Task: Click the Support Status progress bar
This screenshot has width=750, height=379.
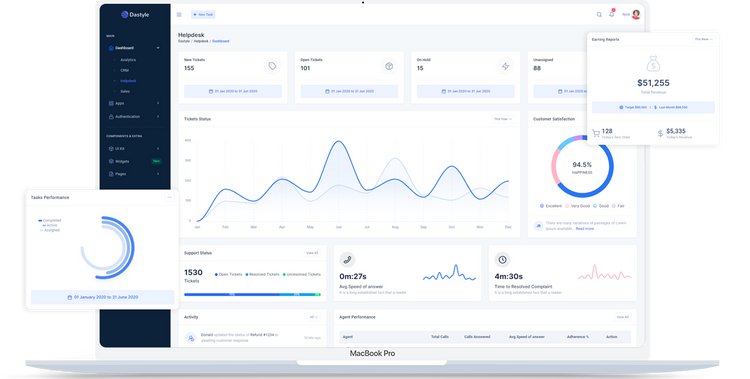Action: (x=252, y=295)
